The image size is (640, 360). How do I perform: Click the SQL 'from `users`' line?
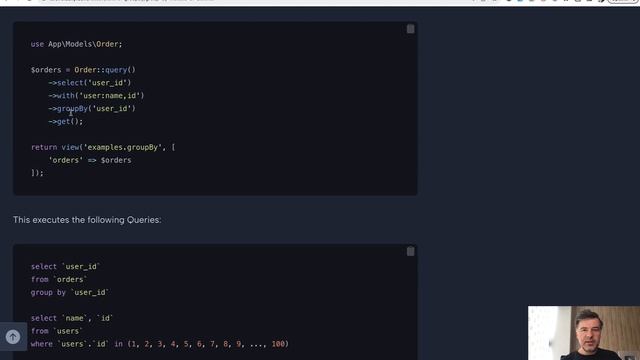coord(57,331)
